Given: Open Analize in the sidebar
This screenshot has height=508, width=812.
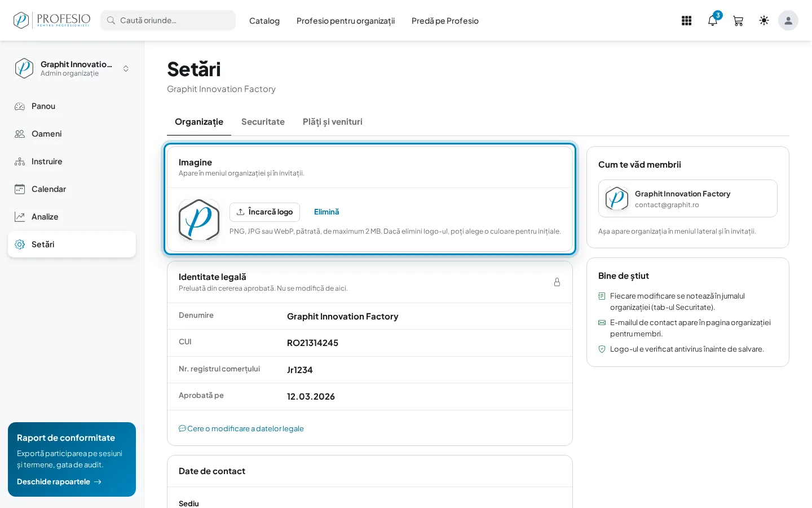Looking at the screenshot, I should 72,217.
